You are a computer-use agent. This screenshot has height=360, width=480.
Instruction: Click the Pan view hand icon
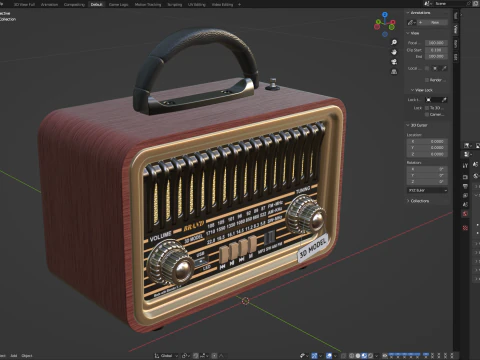(394, 52)
